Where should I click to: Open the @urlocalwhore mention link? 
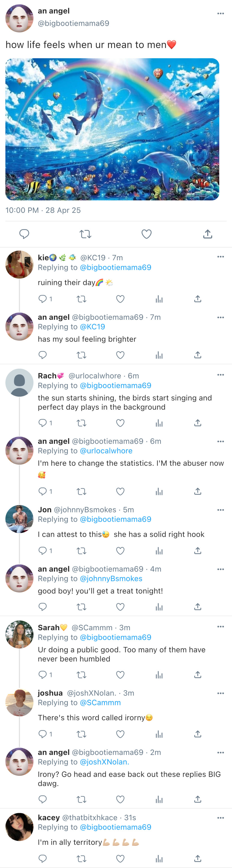point(106,451)
